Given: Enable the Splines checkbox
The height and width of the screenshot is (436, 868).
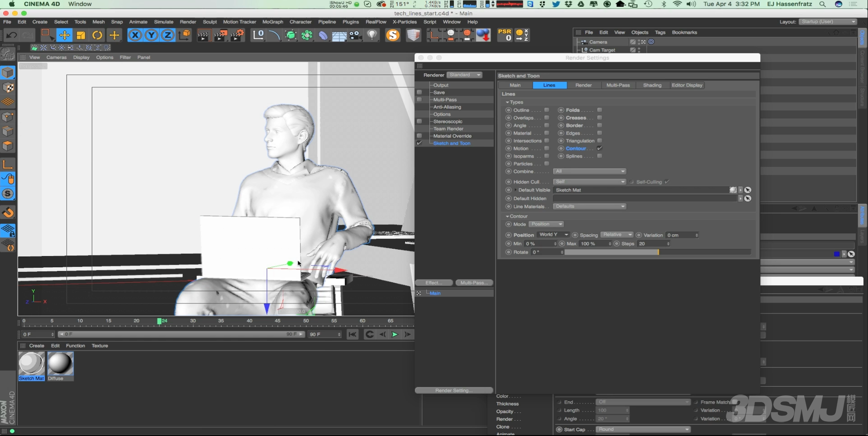Looking at the screenshot, I should [x=600, y=156].
